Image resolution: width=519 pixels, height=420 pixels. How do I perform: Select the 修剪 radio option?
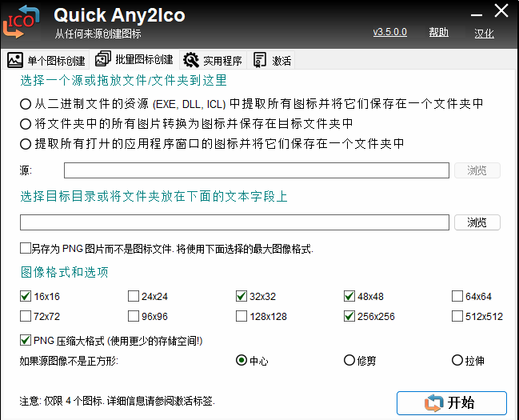349,360
